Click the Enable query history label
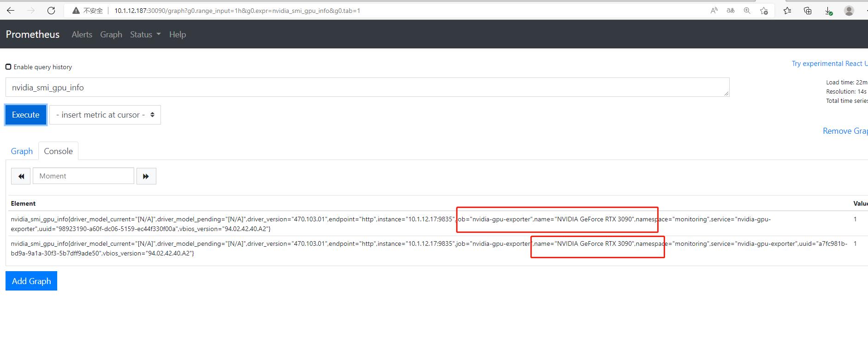Viewport: 868px width, 356px height. [x=43, y=67]
